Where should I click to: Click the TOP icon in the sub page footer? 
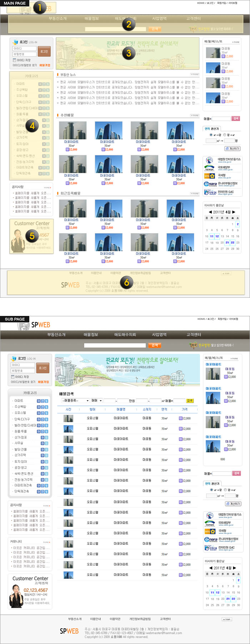pyautogui.click(x=226, y=619)
